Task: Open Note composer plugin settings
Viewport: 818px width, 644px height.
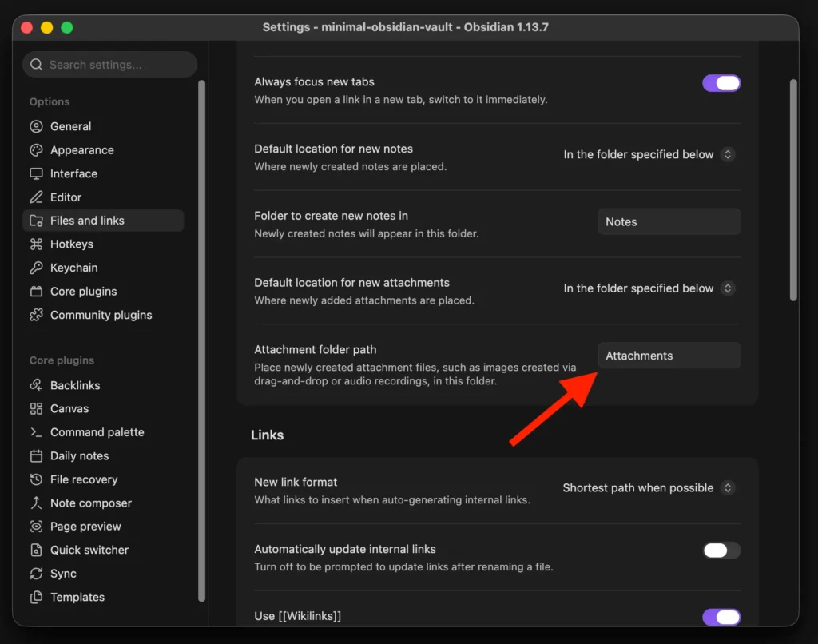Action: (x=103, y=503)
